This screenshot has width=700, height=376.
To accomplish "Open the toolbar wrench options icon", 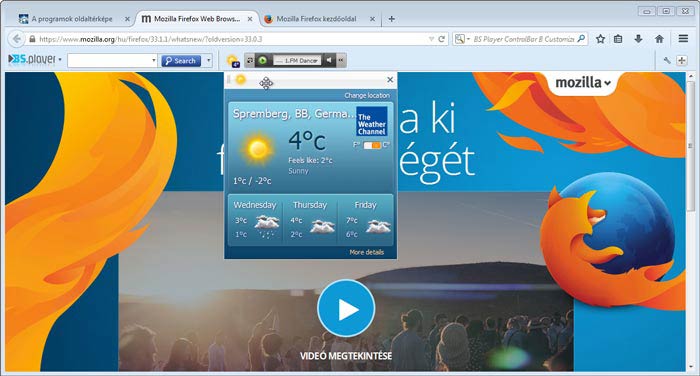I will point(667,60).
